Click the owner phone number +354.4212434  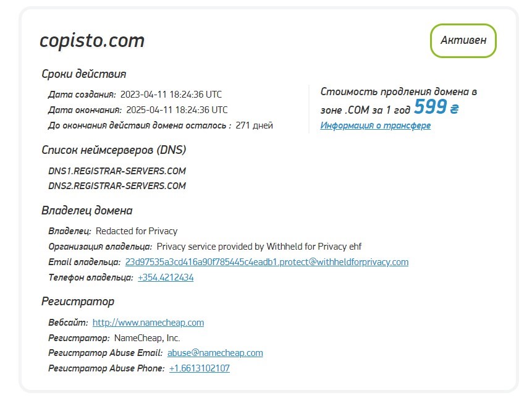[166, 277]
